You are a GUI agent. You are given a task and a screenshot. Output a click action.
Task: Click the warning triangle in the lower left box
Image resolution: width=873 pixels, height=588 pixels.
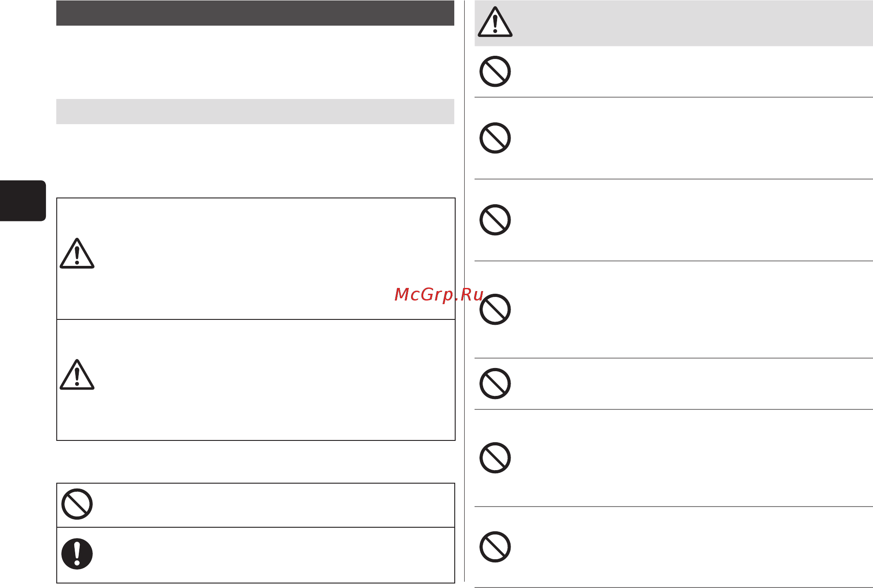pyautogui.click(x=77, y=374)
